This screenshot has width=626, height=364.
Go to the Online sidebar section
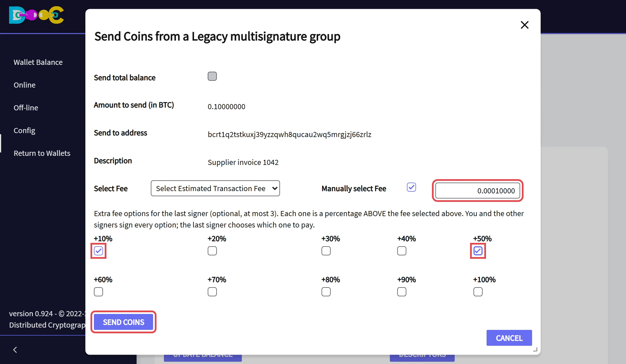[x=24, y=85]
